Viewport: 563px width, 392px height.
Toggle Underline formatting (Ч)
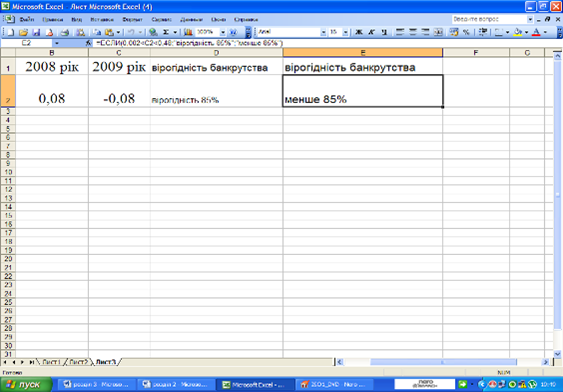coord(384,32)
